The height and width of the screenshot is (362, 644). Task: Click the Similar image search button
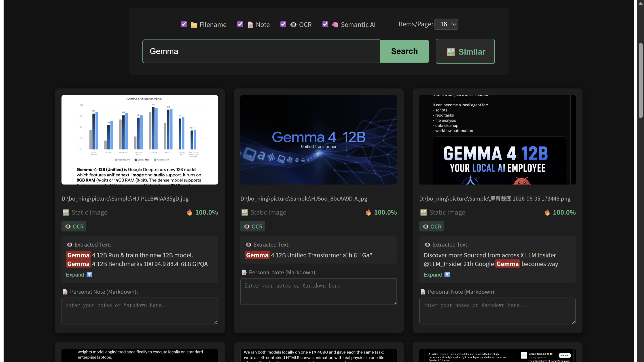click(465, 51)
